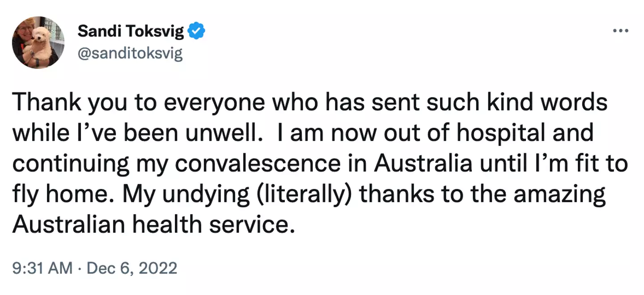Click the blue verified checkmark badge
This screenshot has height=295, width=644.
tap(197, 31)
